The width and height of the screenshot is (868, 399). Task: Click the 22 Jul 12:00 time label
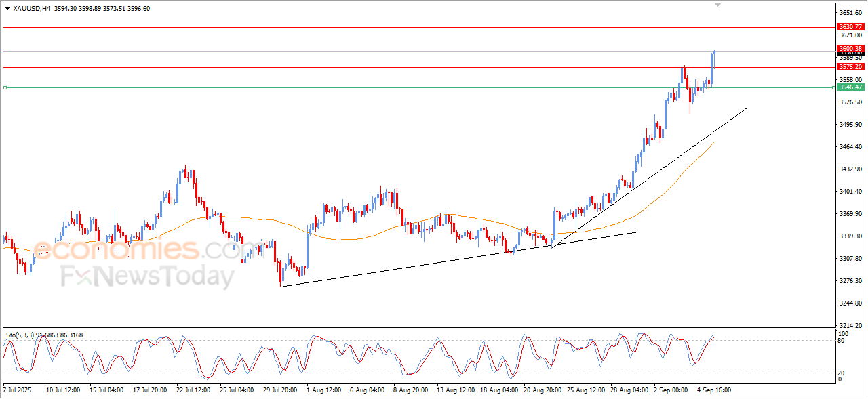[193, 390]
